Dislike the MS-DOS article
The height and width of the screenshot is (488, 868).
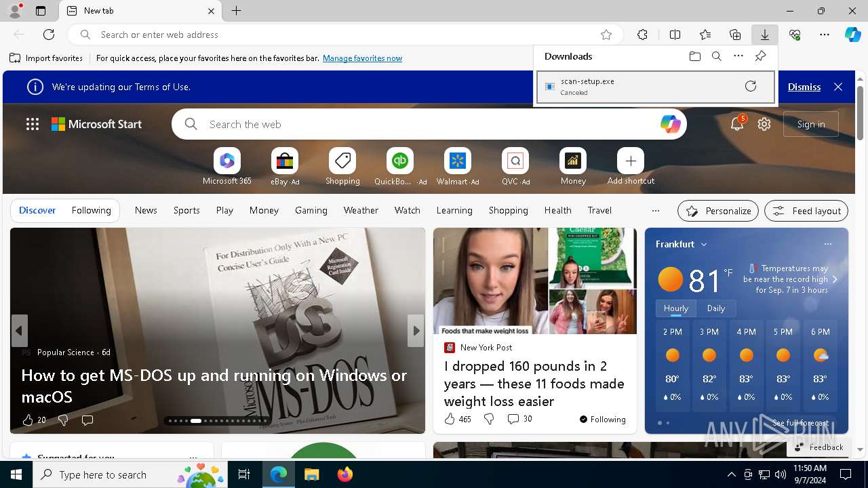click(63, 420)
